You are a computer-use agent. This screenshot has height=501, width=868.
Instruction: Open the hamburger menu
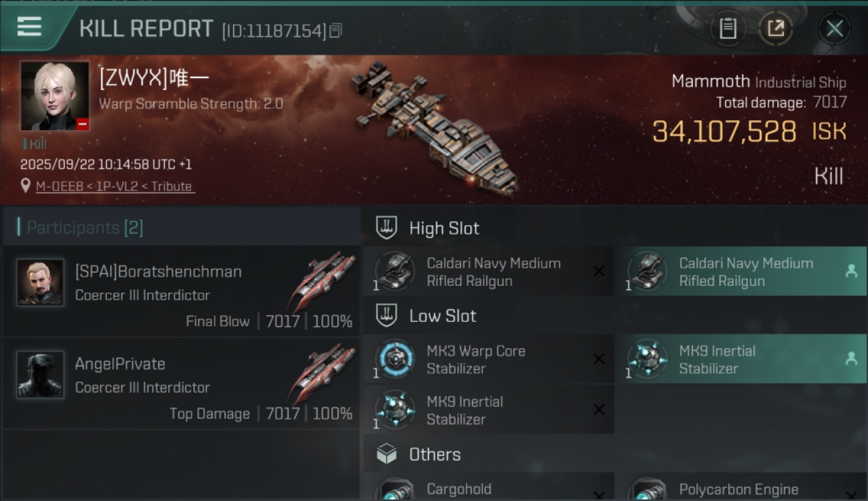click(29, 27)
